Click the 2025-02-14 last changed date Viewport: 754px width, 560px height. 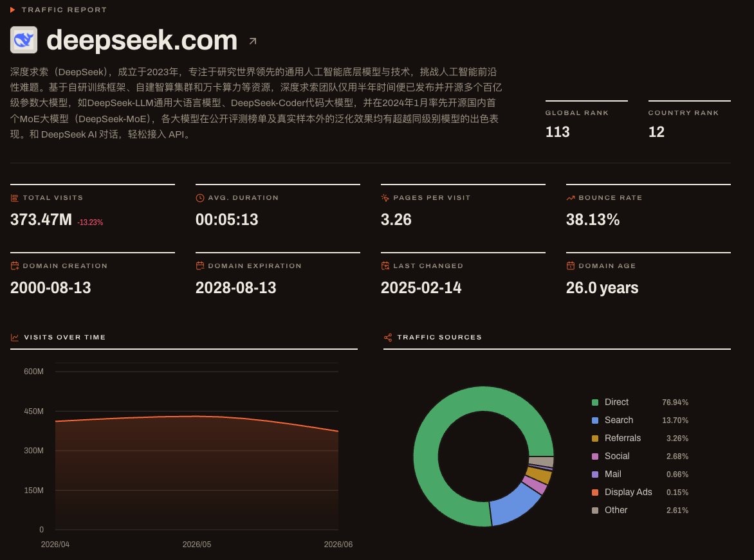pyautogui.click(x=421, y=288)
